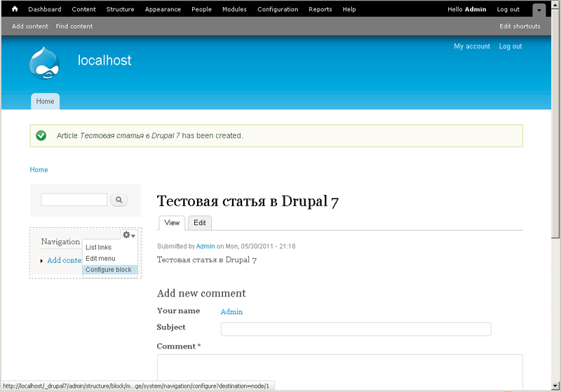Click the home icon in admin toolbar
This screenshot has width=561, height=392.
[15, 9]
